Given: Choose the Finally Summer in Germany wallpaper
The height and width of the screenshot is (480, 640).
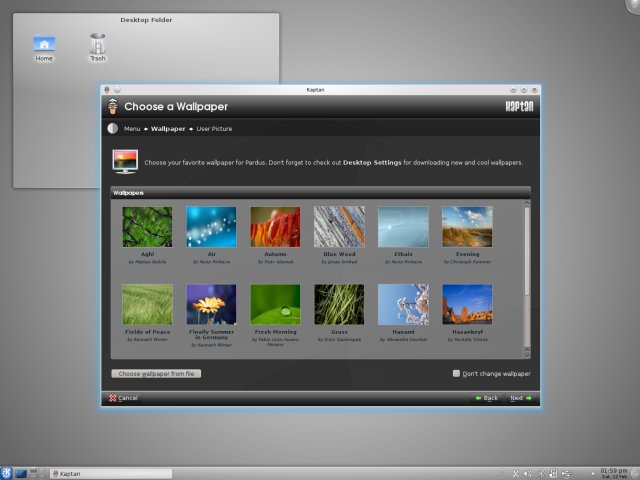Looking at the screenshot, I should 211,304.
